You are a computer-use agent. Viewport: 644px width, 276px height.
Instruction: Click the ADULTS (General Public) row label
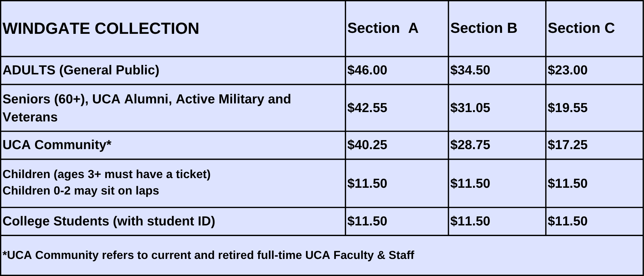(x=81, y=70)
